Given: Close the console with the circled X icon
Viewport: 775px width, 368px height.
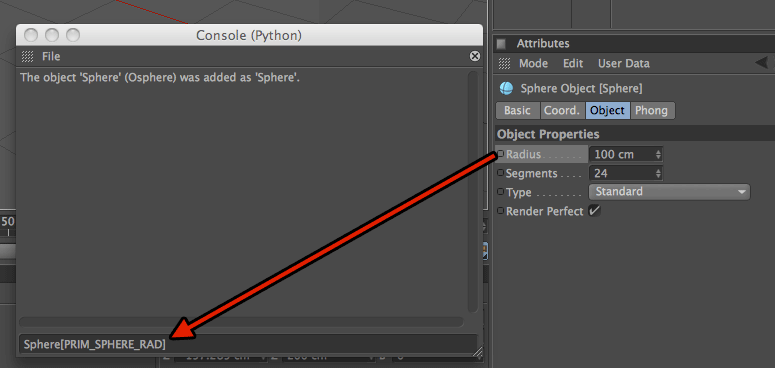Looking at the screenshot, I should click(474, 56).
